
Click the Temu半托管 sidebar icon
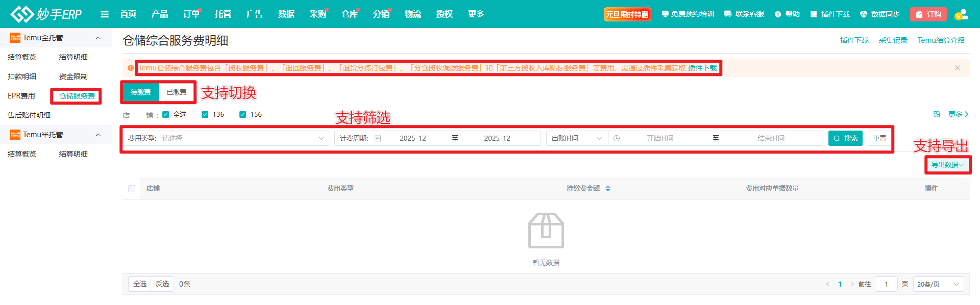15,135
